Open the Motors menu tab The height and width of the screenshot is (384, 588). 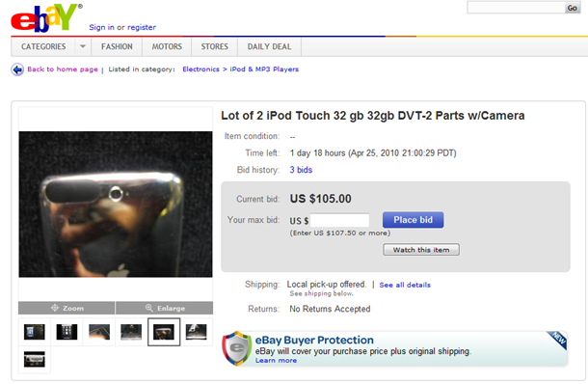(x=167, y=46)
